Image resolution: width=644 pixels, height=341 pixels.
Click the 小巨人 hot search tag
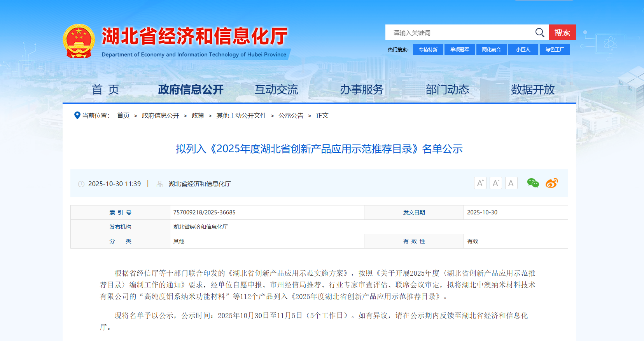[x=523, y=49]
